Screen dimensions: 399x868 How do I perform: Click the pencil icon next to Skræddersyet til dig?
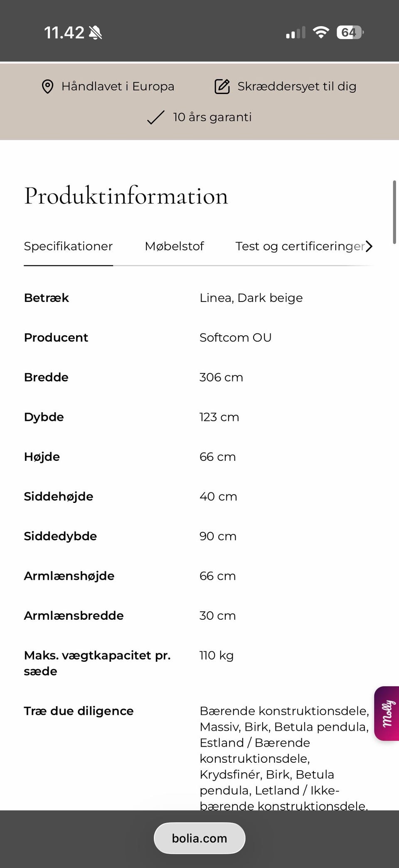pos(222,86)
